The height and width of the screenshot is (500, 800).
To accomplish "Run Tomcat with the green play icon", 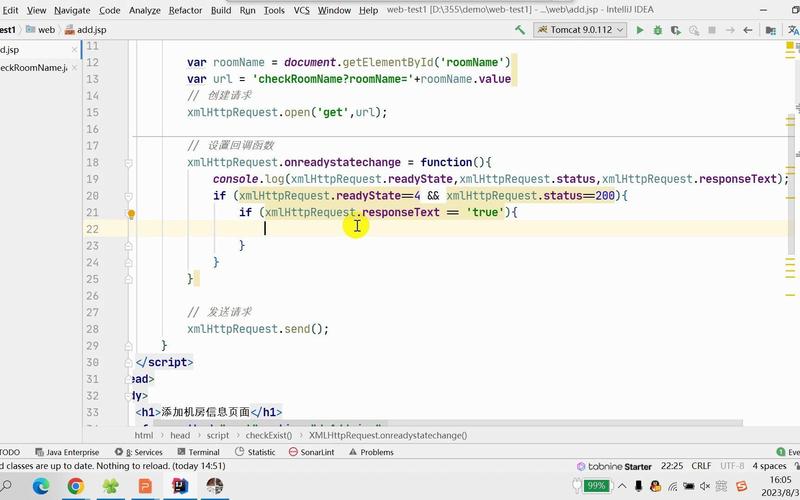I will 639,30.
